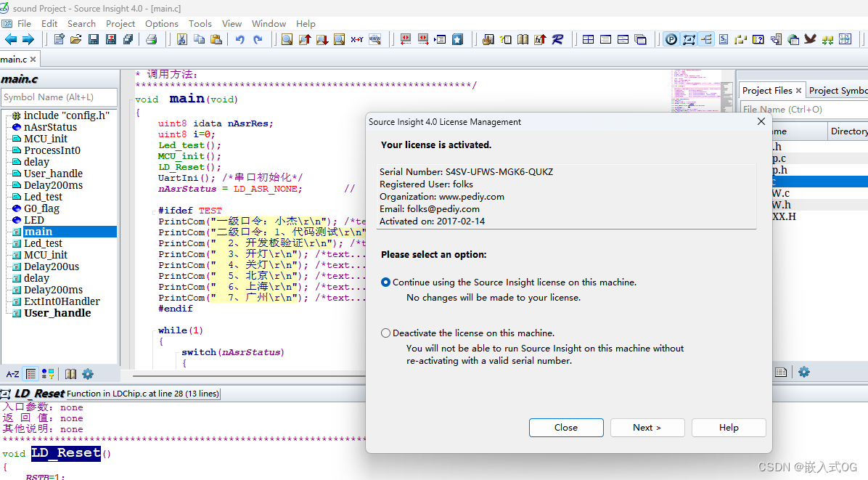This screenshot has height=480, width=868.
Task: Click the A-Z sort symbols icon
Action: (x=13, y=374)
